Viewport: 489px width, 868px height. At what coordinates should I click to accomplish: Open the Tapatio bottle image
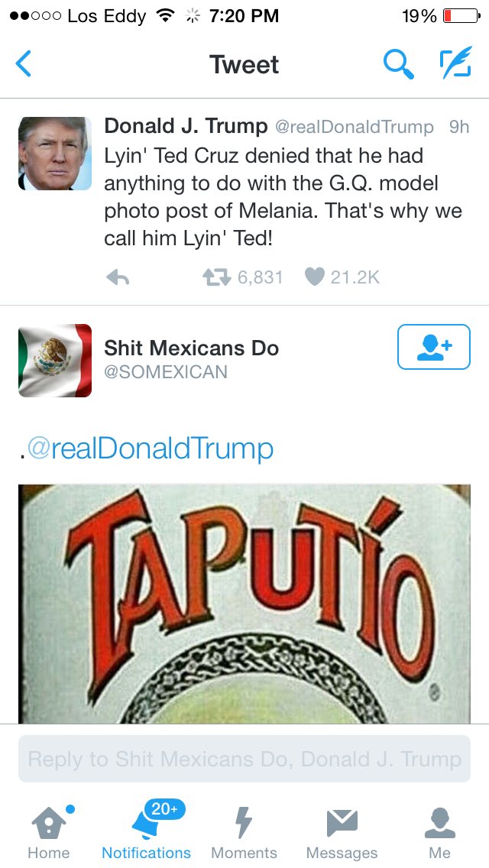244,604
